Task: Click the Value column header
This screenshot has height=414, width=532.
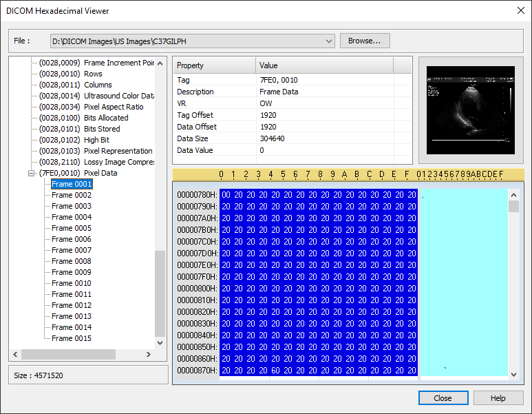Action: [323, 65]
